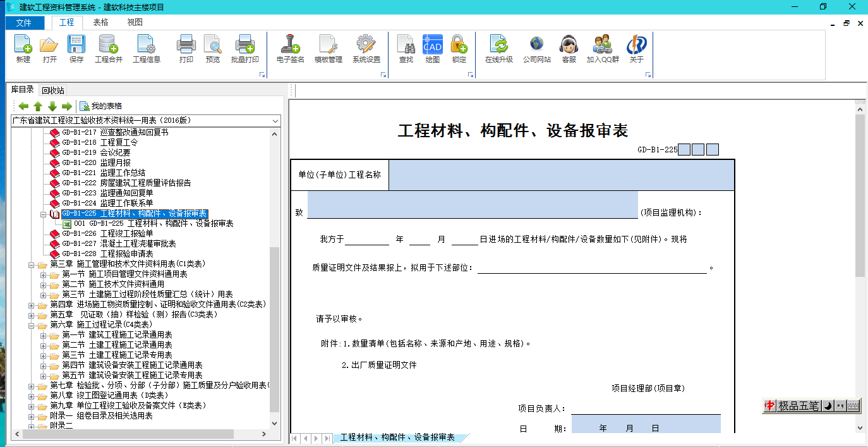
Task: Select GD-B1-224 监理工作联系单
Action: [x=107, y=204]
